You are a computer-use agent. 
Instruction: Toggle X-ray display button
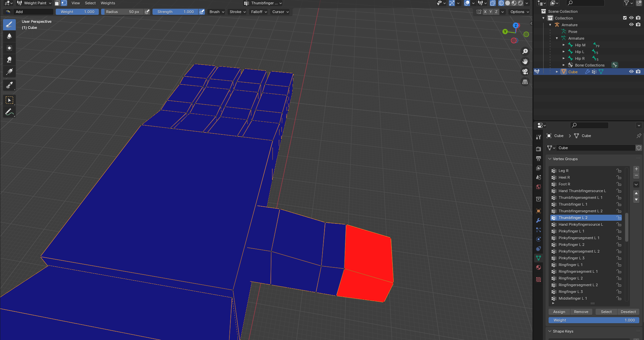(492, 3)
